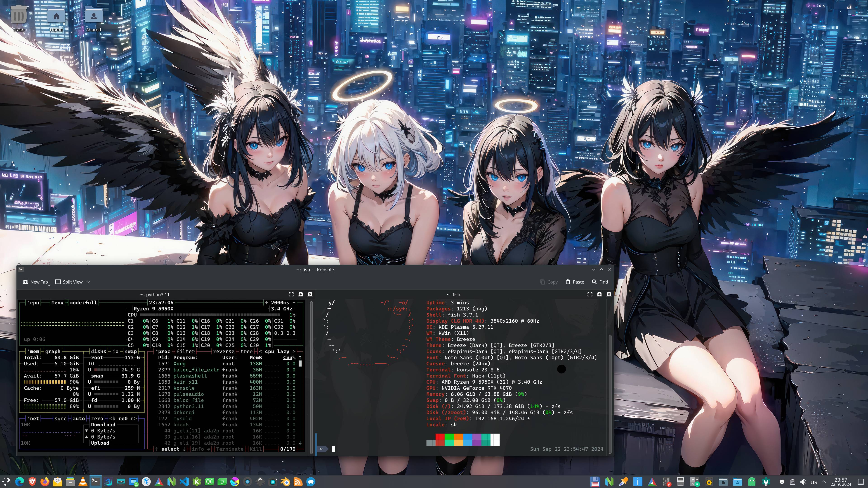Select previous network interface in net box
The width and height of the screenshot is (868, 488).
pos(112,419)
